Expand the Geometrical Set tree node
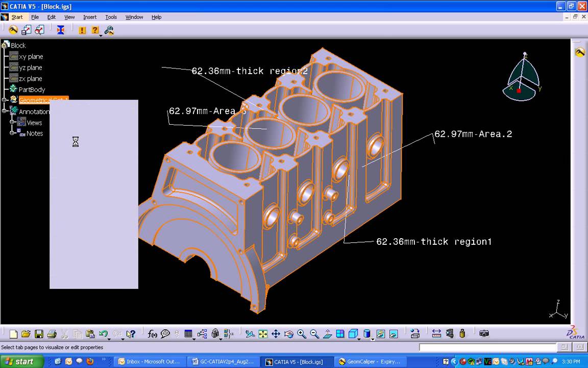This screenshot has width=588, height=368. [5, 100]
